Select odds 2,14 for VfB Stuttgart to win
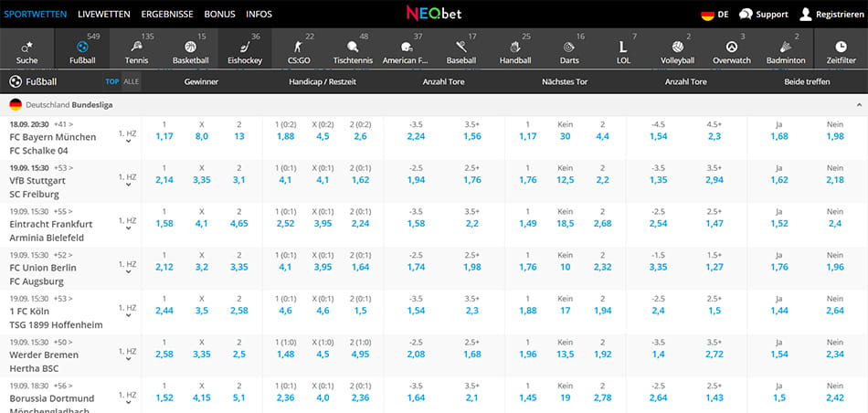 pos(164,180)
